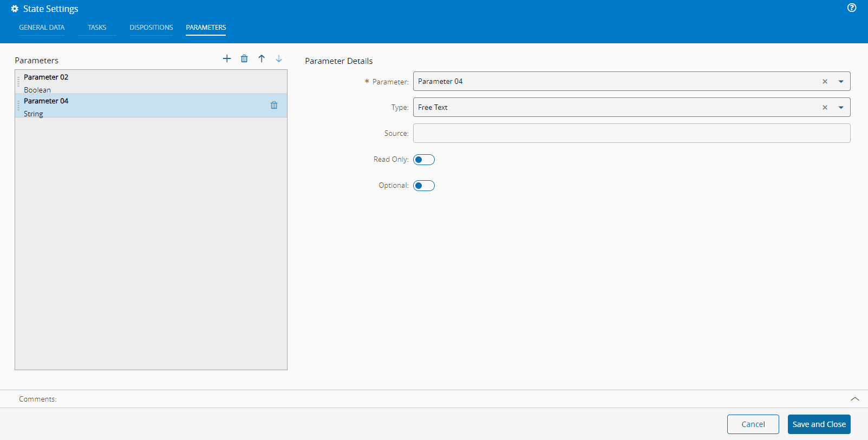Open the help question mark icon

[x=852, y=8]
